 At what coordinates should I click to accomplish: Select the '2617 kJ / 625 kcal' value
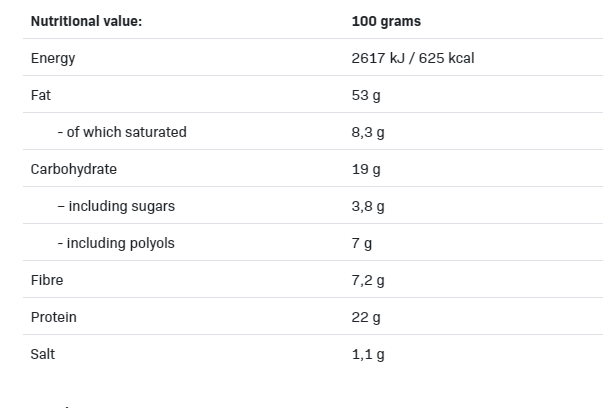413,58
